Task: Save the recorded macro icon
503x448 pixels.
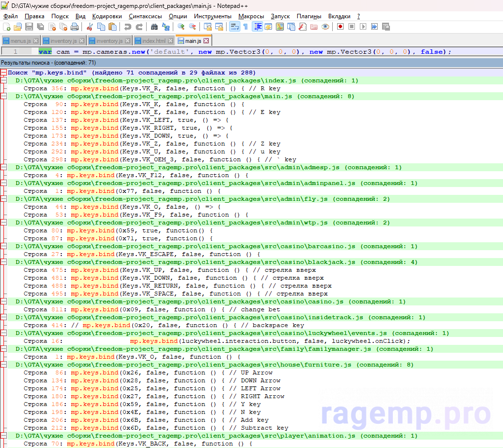Action: point(386,27)
